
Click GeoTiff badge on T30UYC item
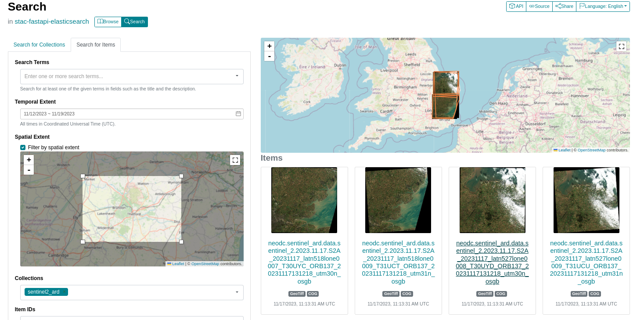(297, 294)
